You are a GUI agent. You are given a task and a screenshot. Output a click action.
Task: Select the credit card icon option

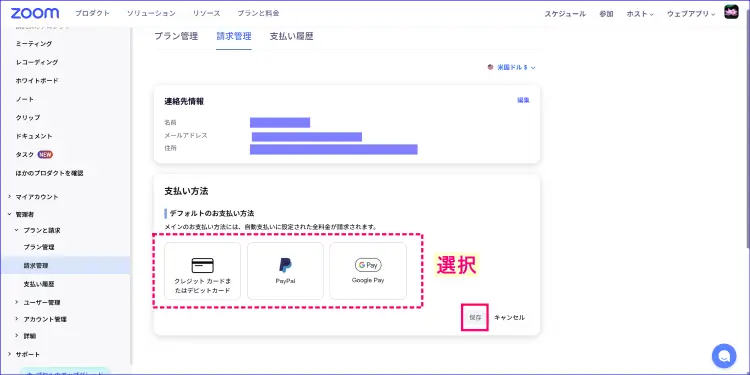202,271
